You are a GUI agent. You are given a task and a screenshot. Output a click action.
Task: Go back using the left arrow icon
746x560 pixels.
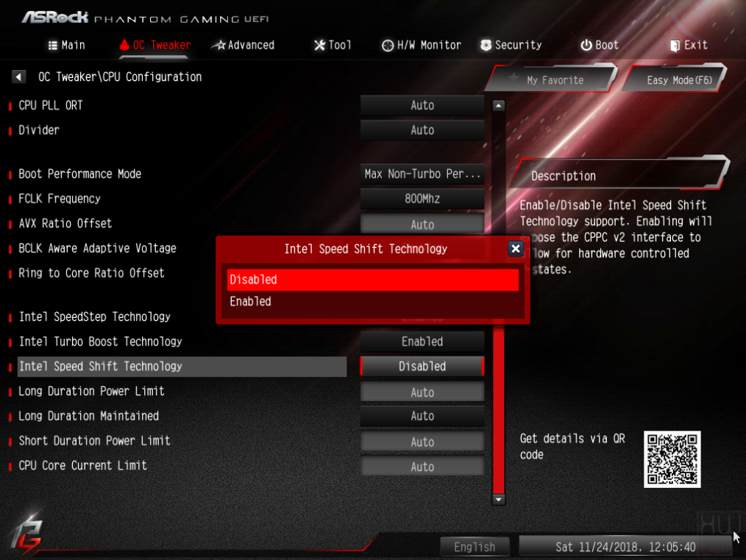click(18, 77)
